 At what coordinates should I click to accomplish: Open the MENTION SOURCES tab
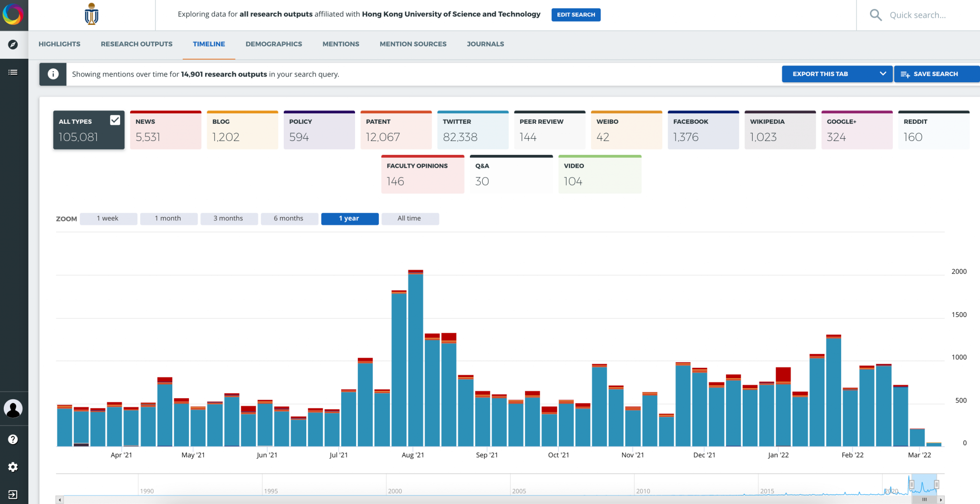[x=413, y=44]
